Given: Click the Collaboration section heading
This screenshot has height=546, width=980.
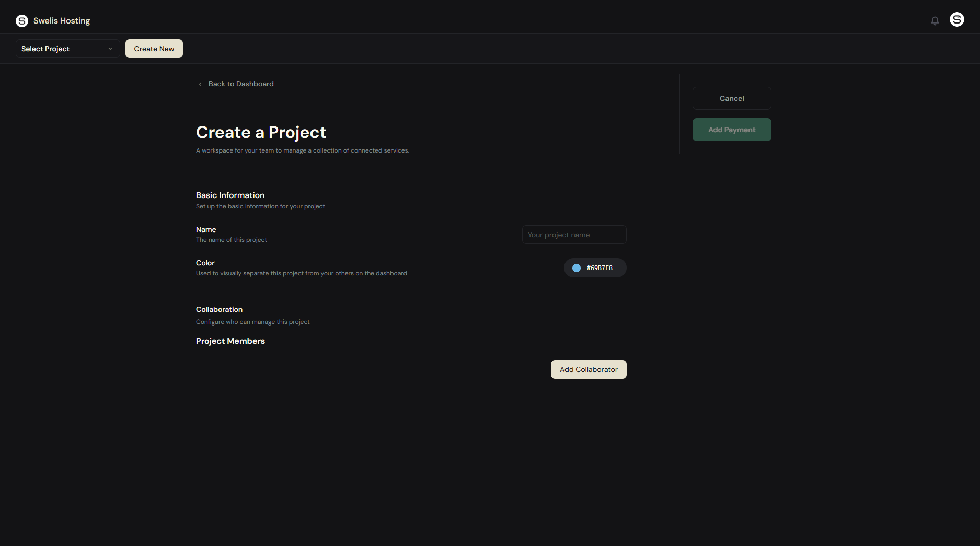Looking at the screenshot, I should tap(219, 310).
